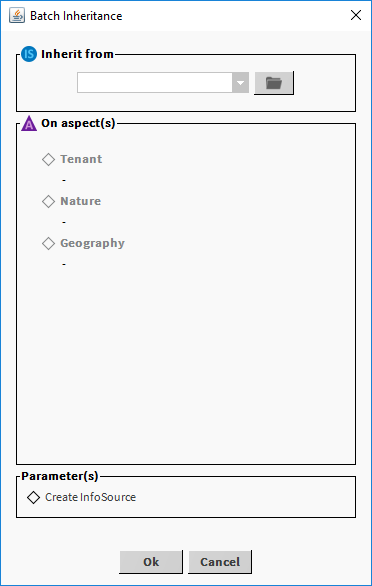Screen dimensions: 372x586
Task: Confirm with the Ok button
Action: pos(151,562)
